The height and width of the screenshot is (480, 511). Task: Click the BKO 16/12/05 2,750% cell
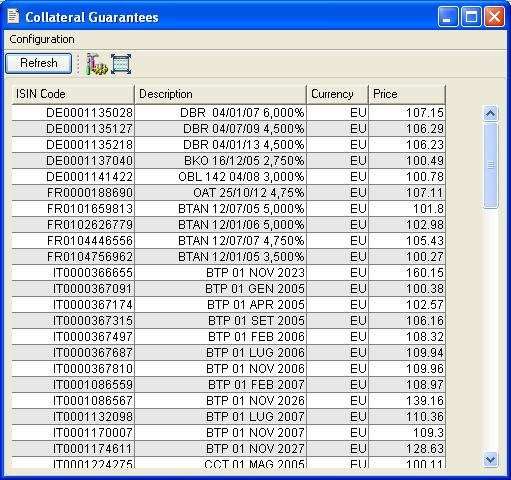tap(221, 161)
